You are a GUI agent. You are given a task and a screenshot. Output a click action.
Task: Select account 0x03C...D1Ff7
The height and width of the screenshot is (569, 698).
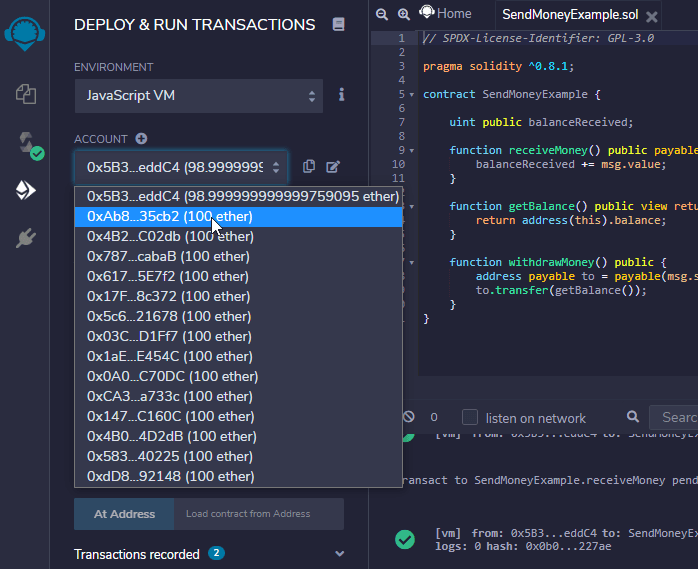coord(239,337)
